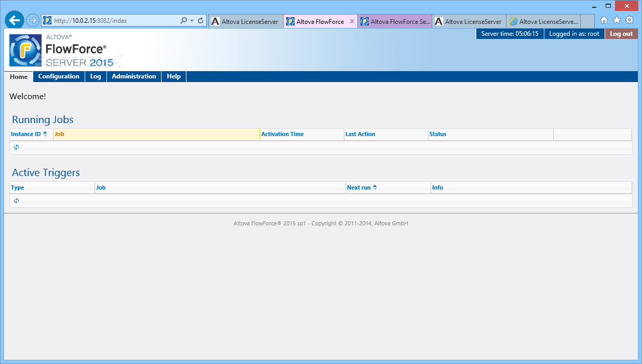Open the Configuration menu
The width and height of the screenshot is (642, 364).
[x=59, y=76]
